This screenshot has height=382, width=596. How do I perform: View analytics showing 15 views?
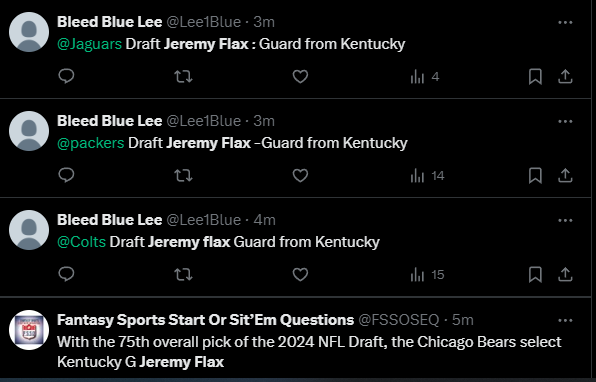pos(427,274)
